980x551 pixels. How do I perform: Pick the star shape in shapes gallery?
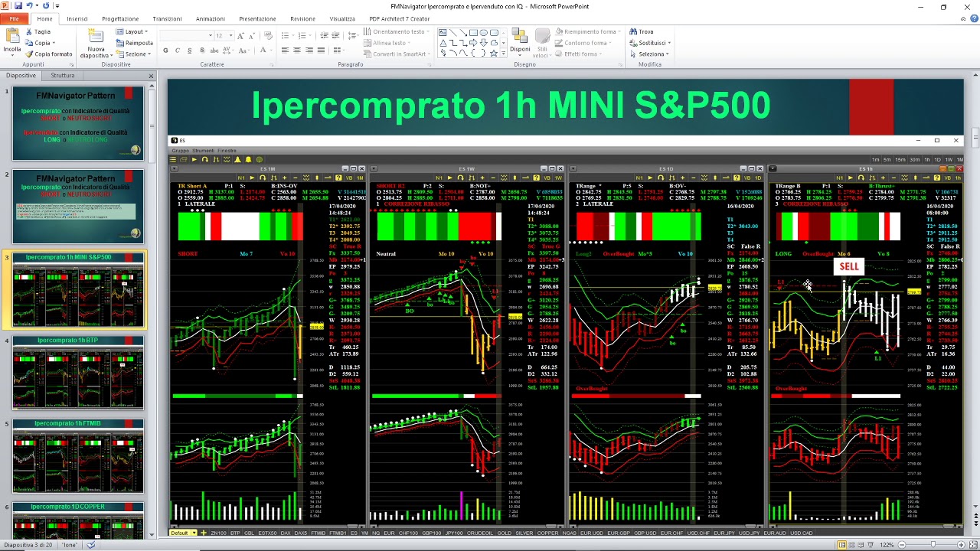point(493,53)
